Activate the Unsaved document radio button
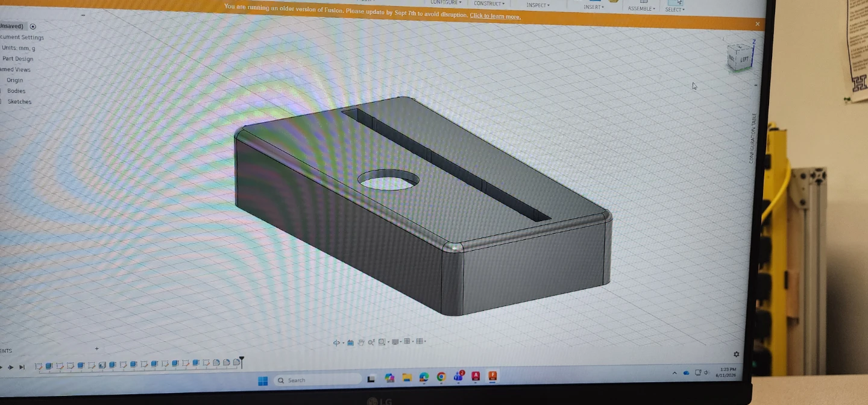Screen dimensions: 868x405 pyautogui.click(x=33, y=27)
